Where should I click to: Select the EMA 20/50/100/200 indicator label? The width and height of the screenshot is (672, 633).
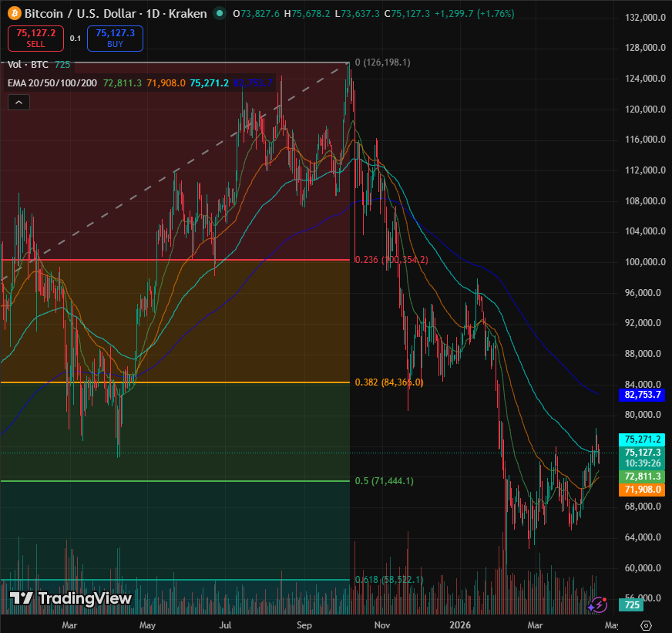[x=52, y=82]
